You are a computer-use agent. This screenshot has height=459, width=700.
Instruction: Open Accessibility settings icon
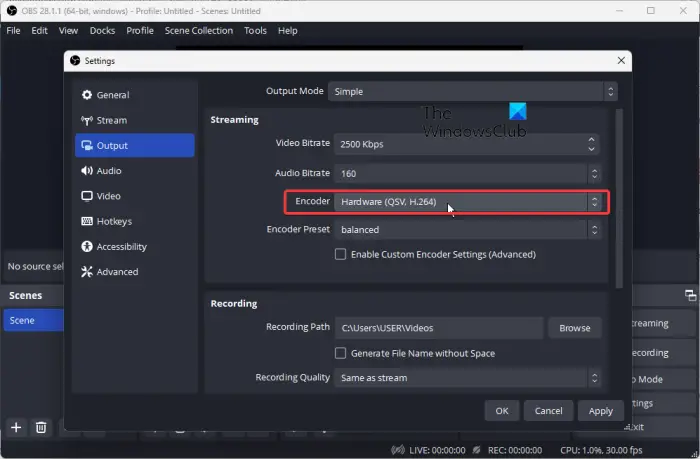[x=87, y=246]
